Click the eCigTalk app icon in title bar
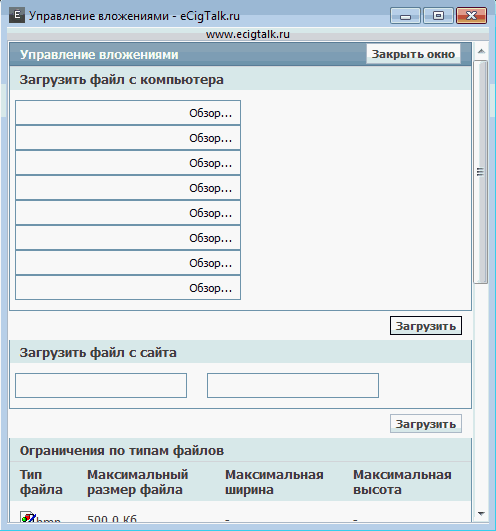The width and height of the screenshot is (496, 531). (x=17, y=16)
